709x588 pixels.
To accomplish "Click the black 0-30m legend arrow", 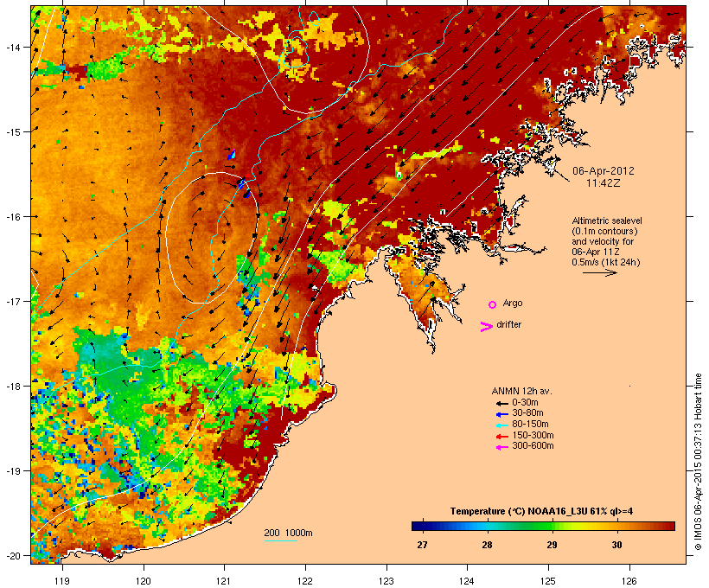I will pos(501,404).
